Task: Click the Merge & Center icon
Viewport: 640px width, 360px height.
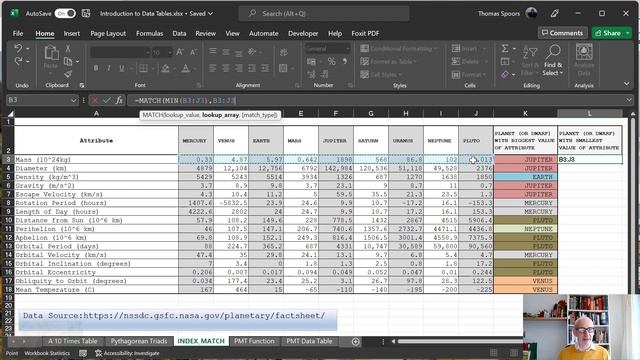Action: (283, 68)
